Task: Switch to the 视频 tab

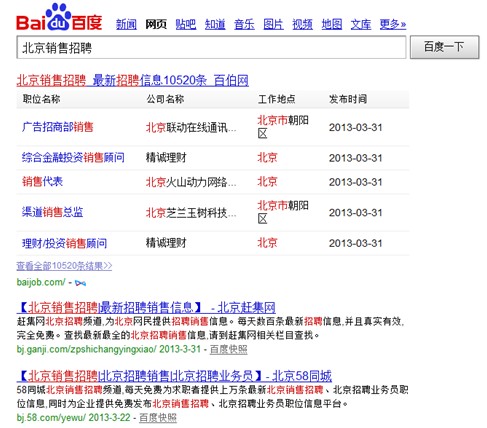Action: coord(303,24)
